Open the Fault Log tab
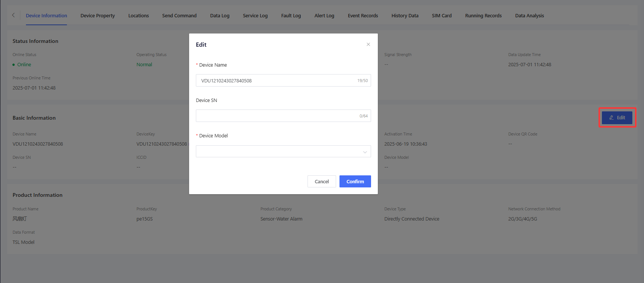644x283 pixels. [x=291, y=16]
